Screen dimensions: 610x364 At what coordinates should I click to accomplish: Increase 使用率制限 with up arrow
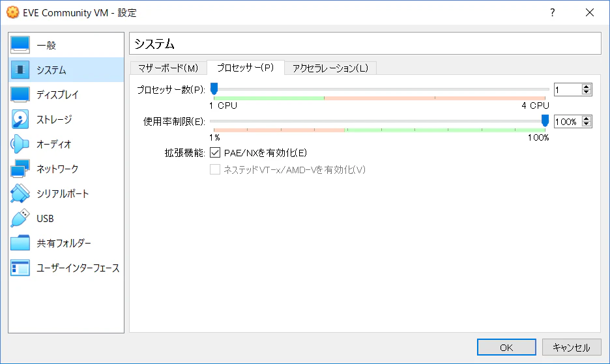pos(587,119)
